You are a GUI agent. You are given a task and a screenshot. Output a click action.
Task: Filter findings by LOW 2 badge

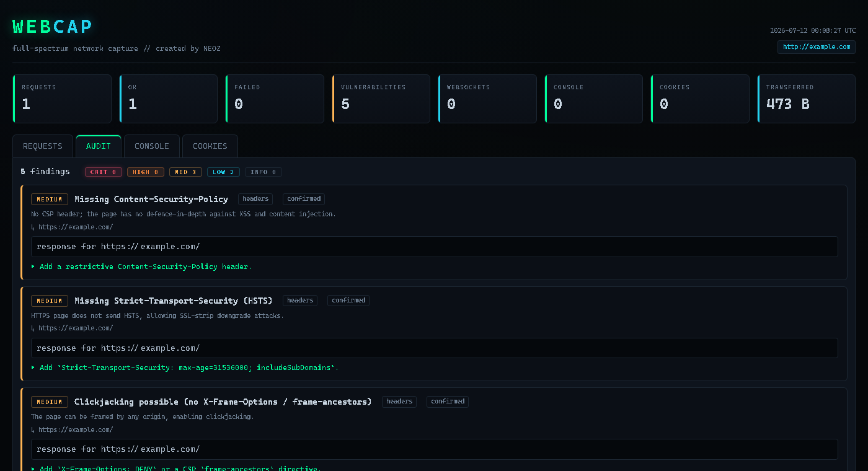(x=223, y=172)
